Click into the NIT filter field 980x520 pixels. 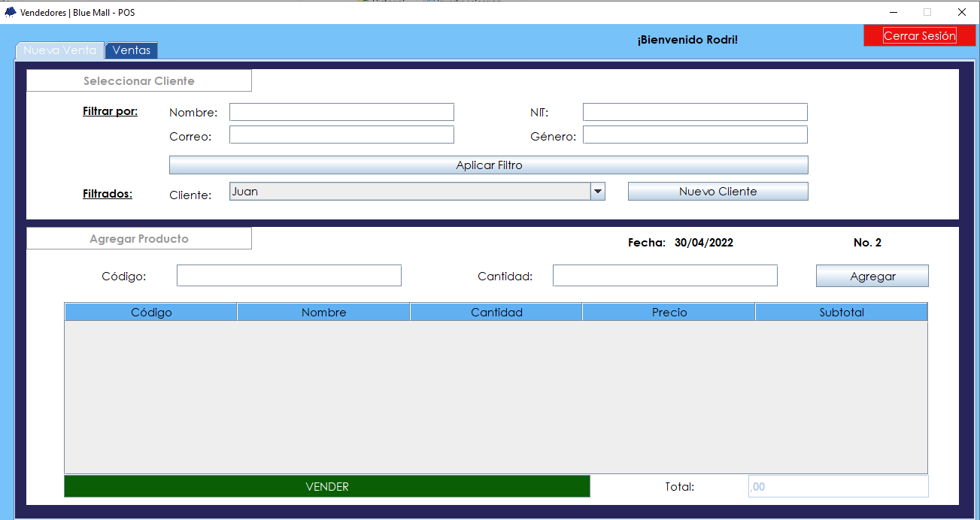coord(694,112)
